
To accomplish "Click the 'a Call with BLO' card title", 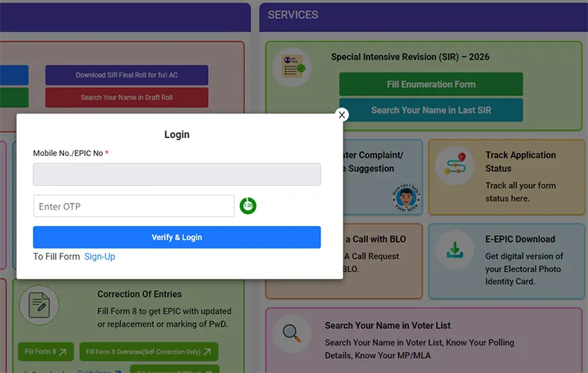I will [x=376, y=239].
